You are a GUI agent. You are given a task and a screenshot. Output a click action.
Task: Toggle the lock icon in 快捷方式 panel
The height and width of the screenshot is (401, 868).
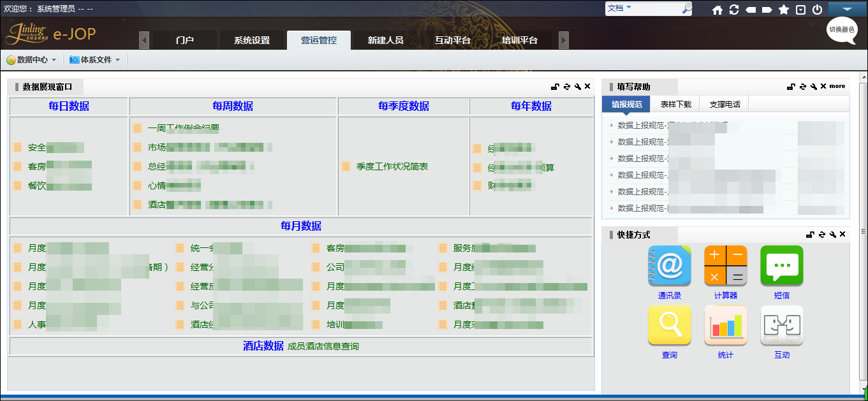[810, 235]
